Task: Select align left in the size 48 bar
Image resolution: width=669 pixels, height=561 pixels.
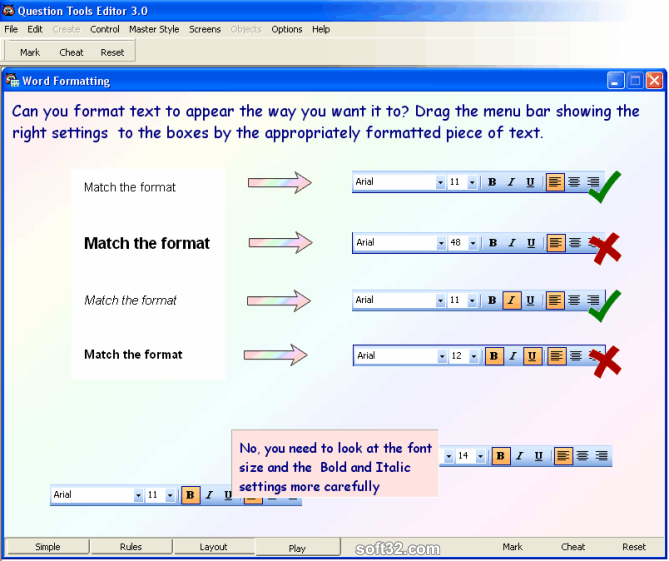Action: 556,243
